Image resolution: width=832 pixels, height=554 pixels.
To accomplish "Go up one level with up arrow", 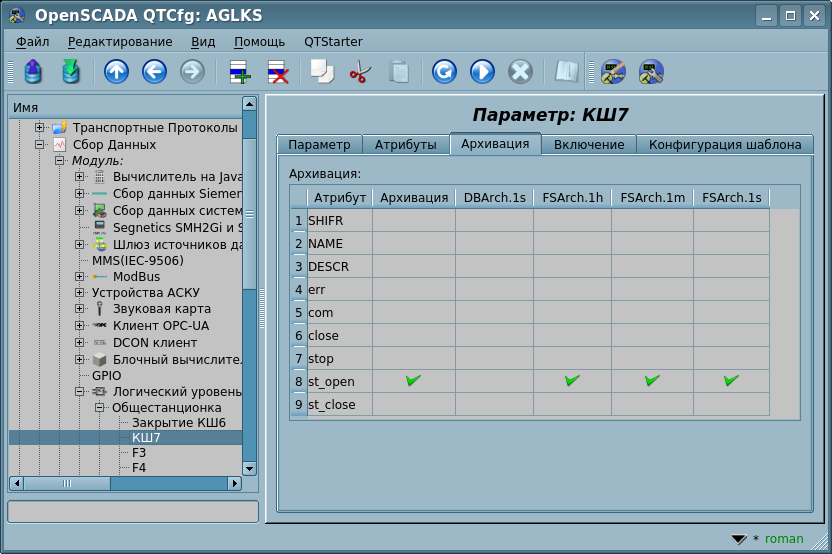I will (x=116, y=72).
